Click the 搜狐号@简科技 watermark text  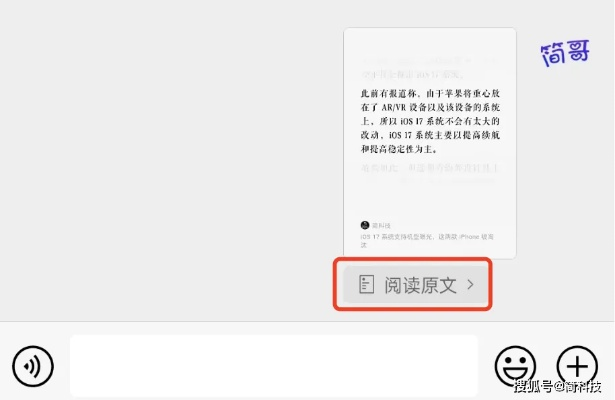pyautogui.click(x=557, y=386)
